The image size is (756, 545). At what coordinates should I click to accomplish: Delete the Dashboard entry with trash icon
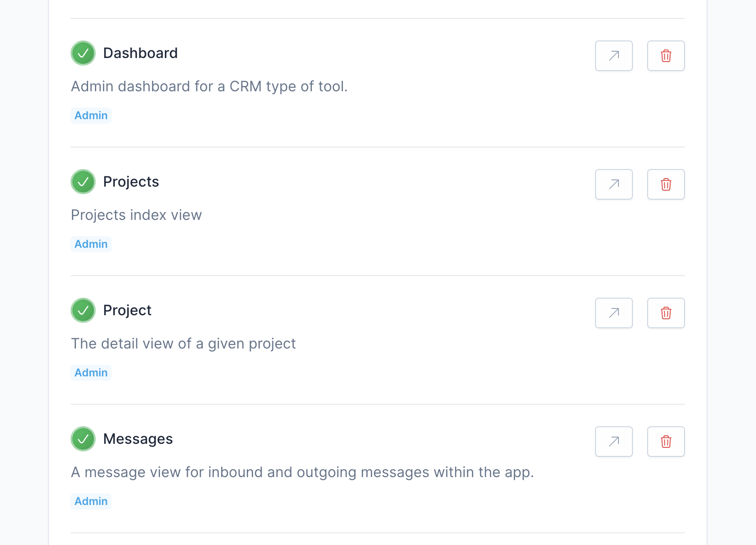point(666,56)
